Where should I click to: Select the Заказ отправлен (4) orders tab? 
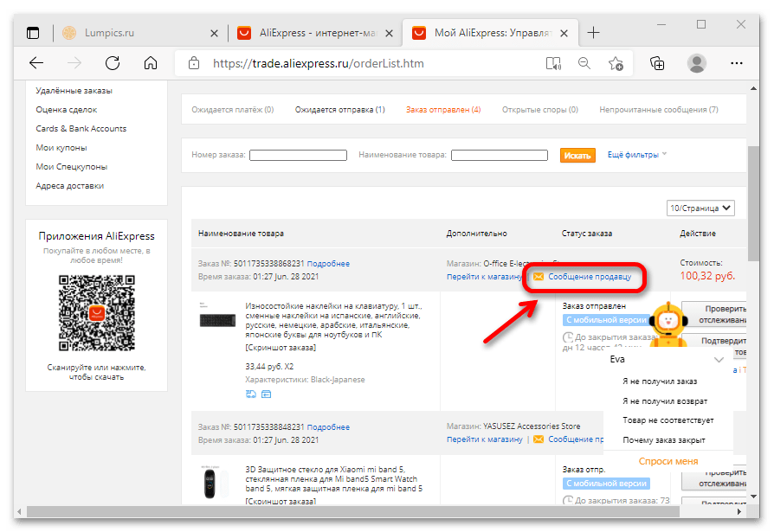pos(442,111)
